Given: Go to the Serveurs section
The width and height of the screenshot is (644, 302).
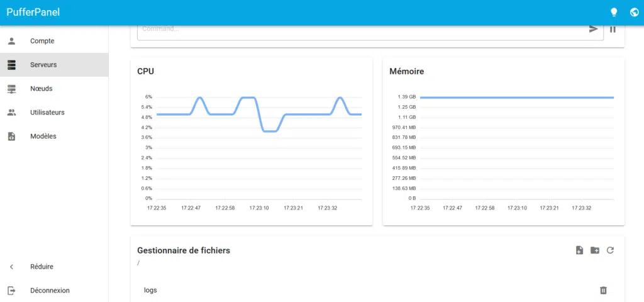Looking at the screenshot, I should 54,65.
